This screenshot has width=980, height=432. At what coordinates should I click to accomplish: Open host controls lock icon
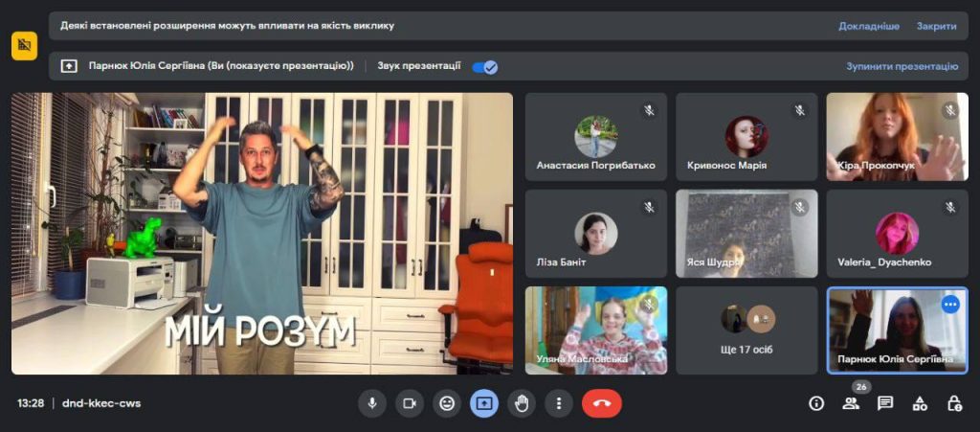954,403
